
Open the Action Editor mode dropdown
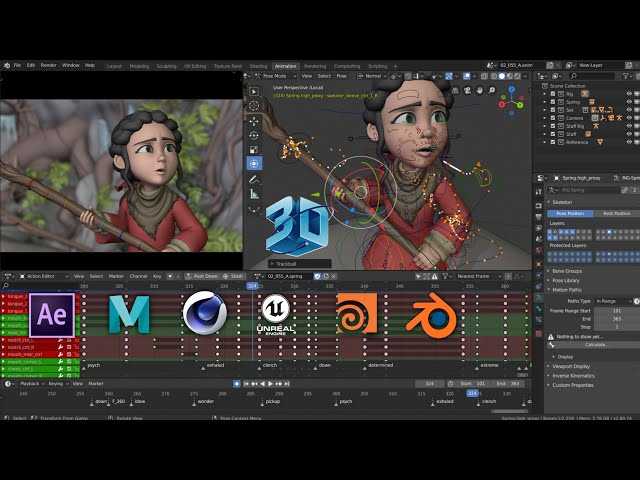pyautogui.click(x=43, y=276)
